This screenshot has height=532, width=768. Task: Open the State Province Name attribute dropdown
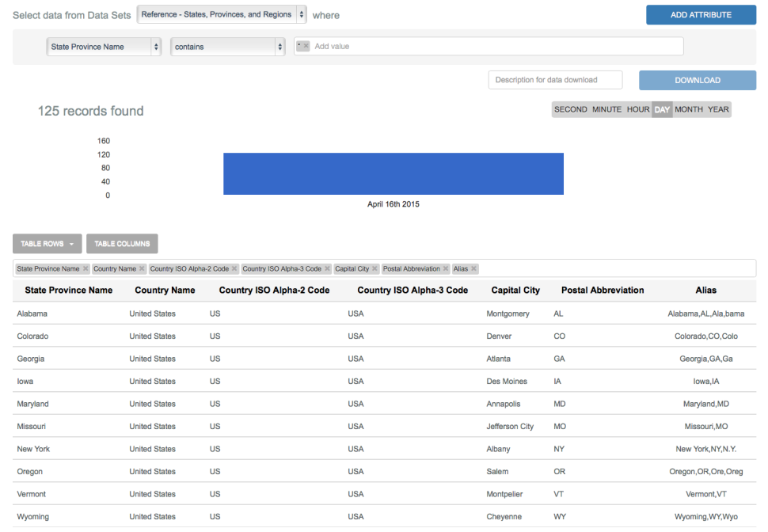pyautogui.click(x=105, y=47)
